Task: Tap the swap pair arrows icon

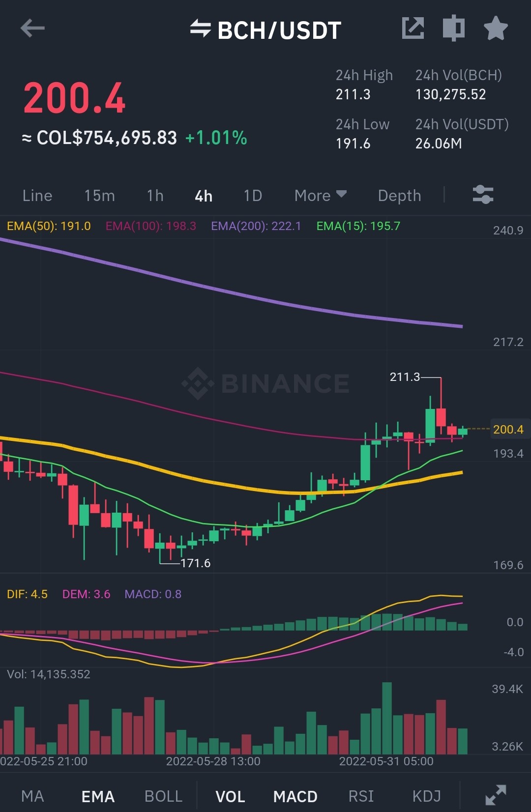Action: click(200, 29)
